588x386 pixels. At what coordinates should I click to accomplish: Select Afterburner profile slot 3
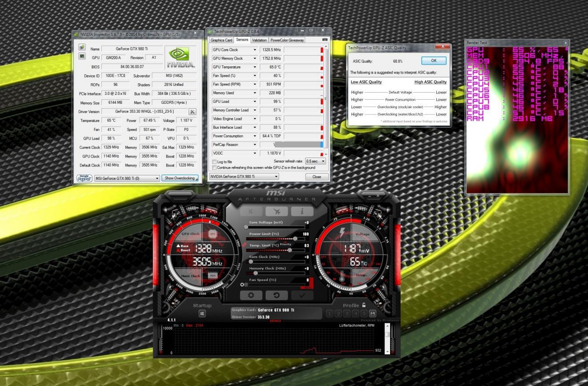coord(347,313)
